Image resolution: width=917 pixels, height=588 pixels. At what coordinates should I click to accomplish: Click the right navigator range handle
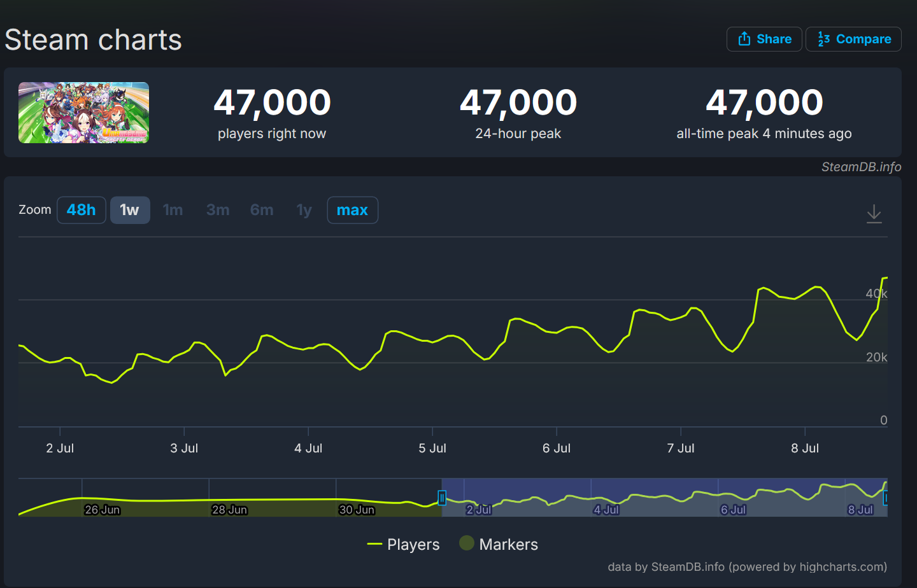(885, 498)
